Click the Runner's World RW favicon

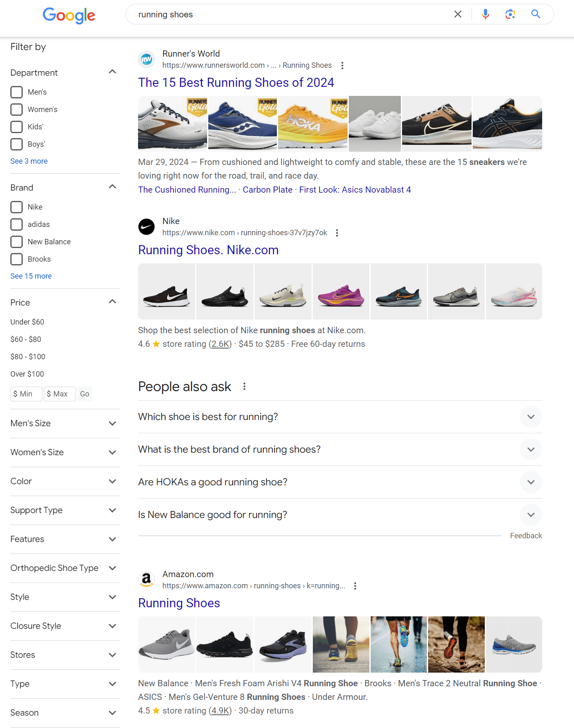pyautogui.click(x=146, y=60)
